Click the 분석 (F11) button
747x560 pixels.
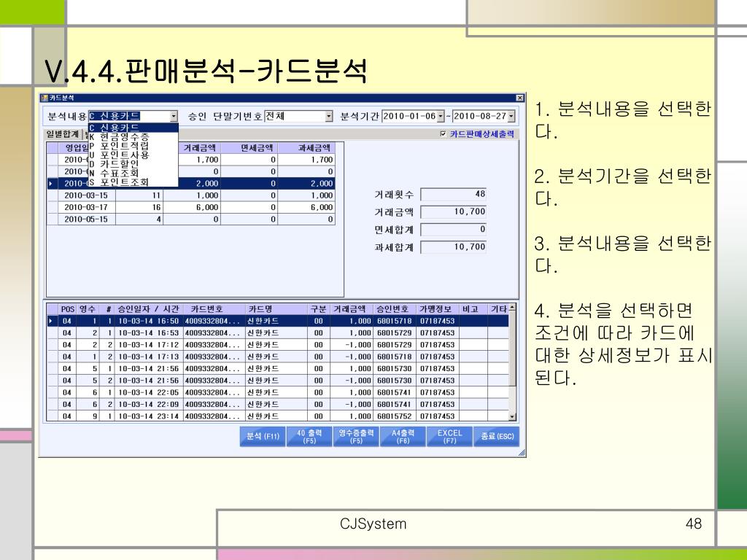click(263, 436)
